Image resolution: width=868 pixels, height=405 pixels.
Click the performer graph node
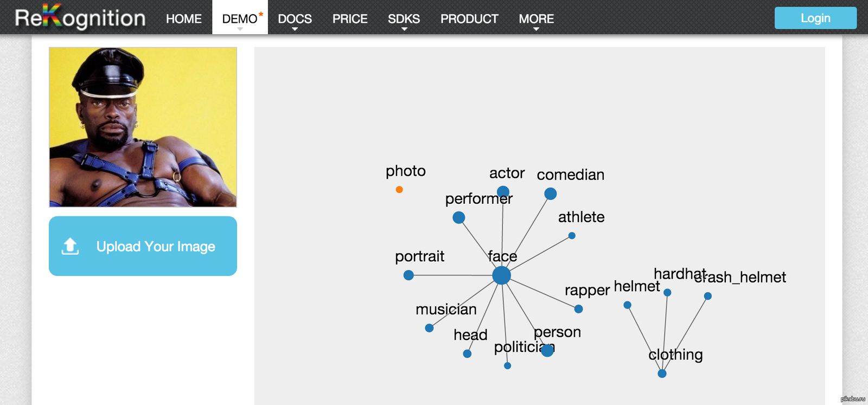click(x=459, y=217)
